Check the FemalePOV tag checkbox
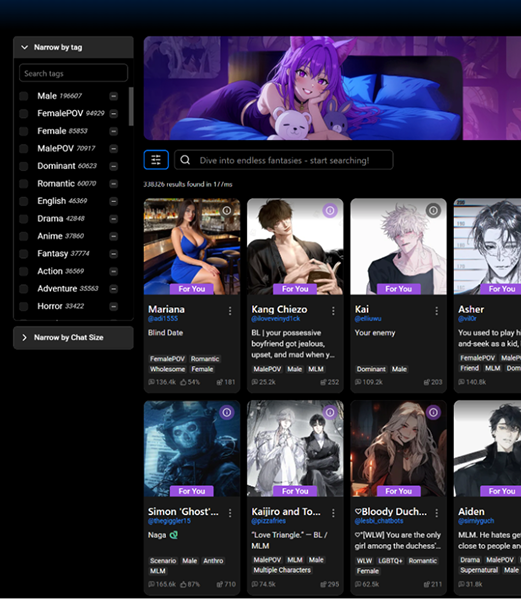 click(x=24, y=113)
